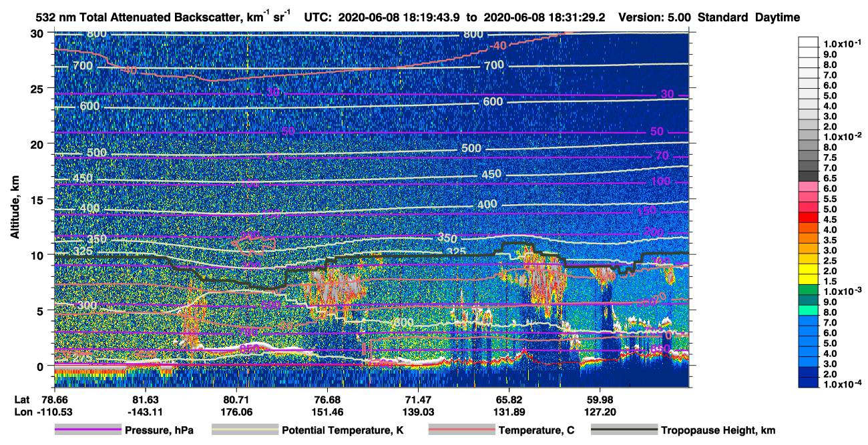The height and width of the screenshot is (445, 868).
Task: Click the altitude axis tick label 25
Action: pyautogui.click(x=38, y=88)
